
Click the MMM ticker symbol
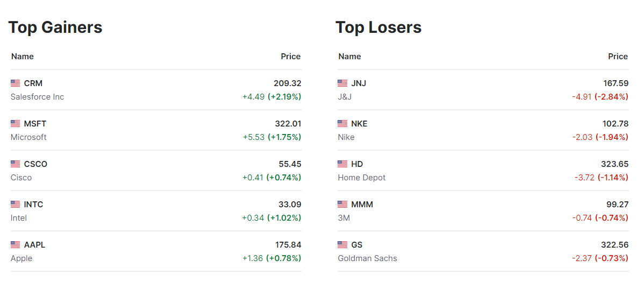tap(362, 205)
